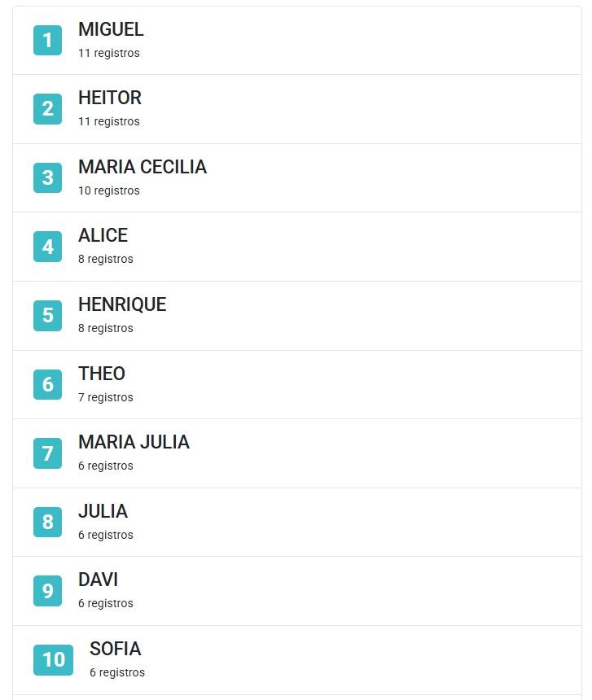Click the rank 9 number badge
Image resolution: width=592 pixels, height=700 pixels.
pyautogui.click(x=47, y=591)
